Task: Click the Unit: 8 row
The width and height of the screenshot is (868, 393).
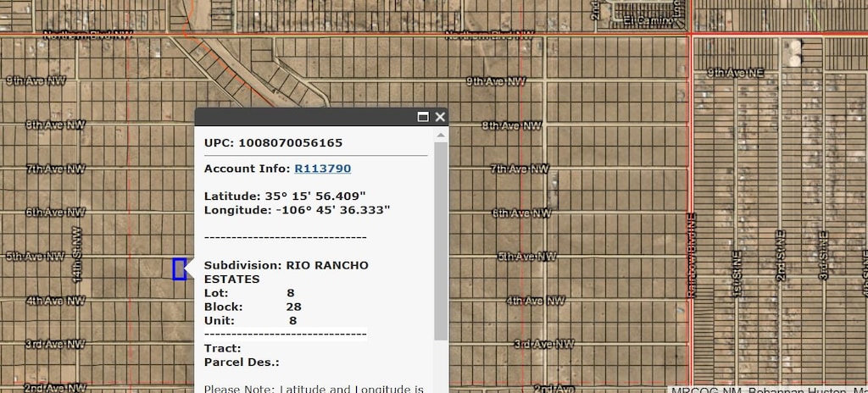Action: pyautogui.click(x=251, y=320)
